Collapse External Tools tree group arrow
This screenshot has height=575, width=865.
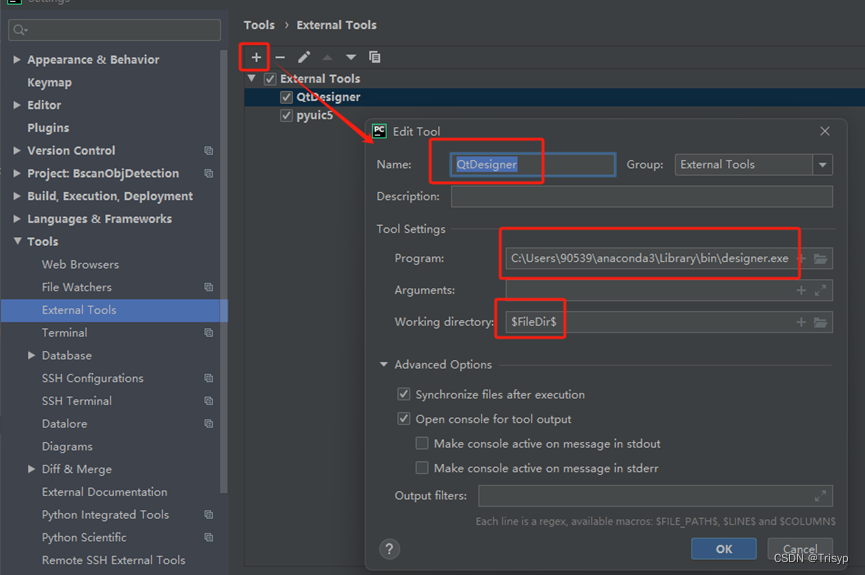252,78
